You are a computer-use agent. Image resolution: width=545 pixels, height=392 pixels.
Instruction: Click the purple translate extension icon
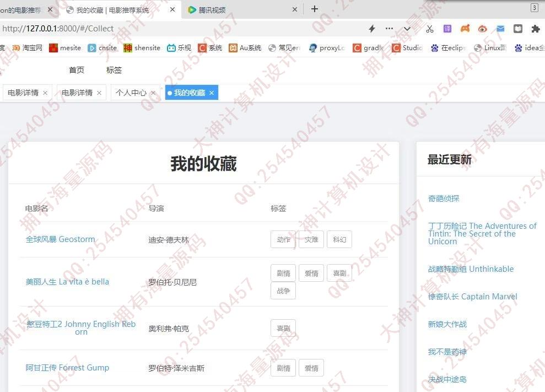tap(447, 29)
